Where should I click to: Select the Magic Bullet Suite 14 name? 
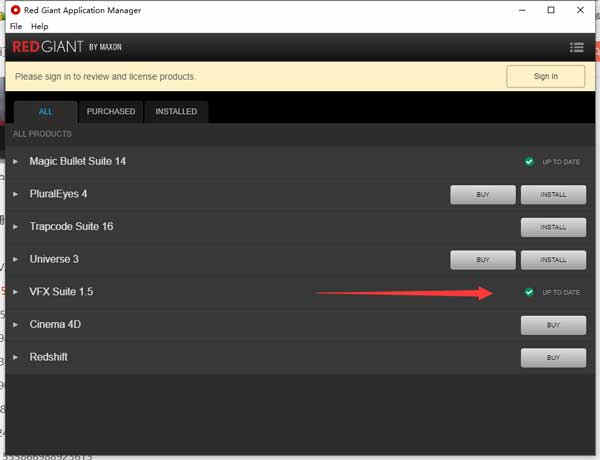78,161
